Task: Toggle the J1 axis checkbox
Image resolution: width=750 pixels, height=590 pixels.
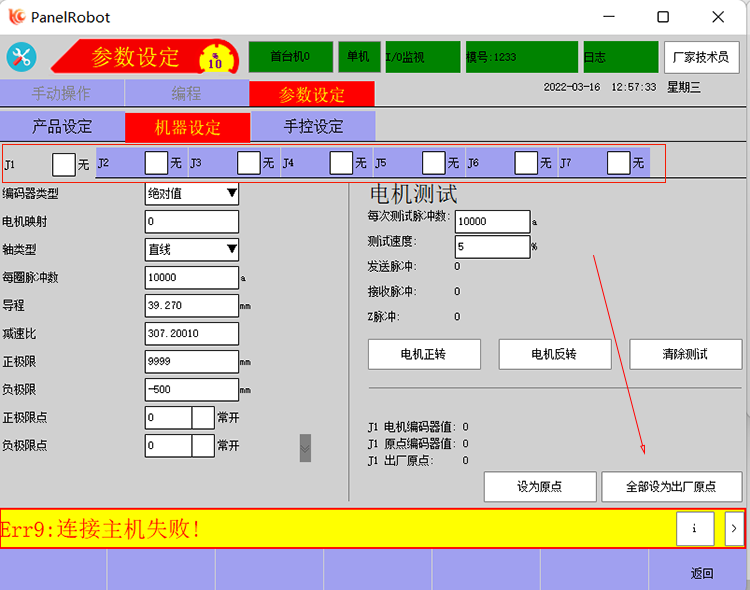Action: 64,163
